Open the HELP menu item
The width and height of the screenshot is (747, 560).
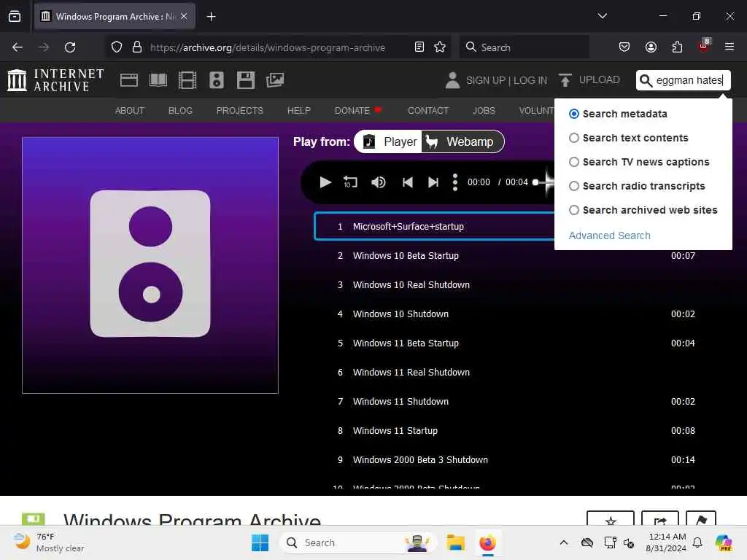coord(298,111)
